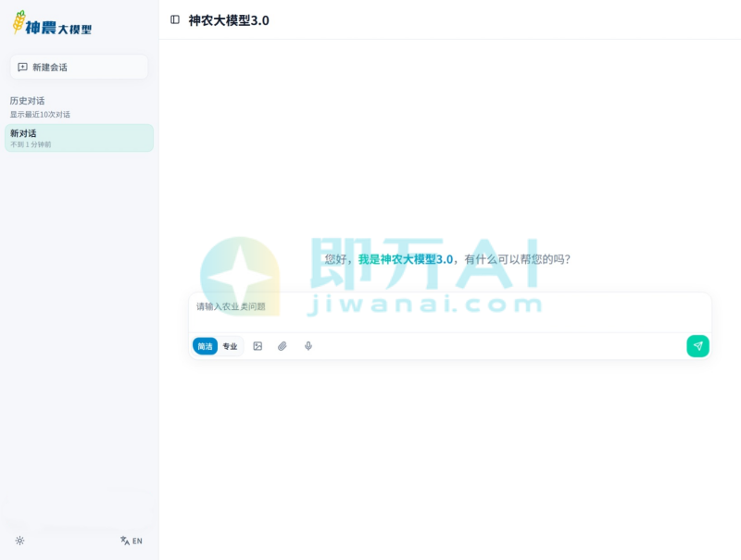
Task: Open the 新对话 history conversation
Action: [79, 137]
